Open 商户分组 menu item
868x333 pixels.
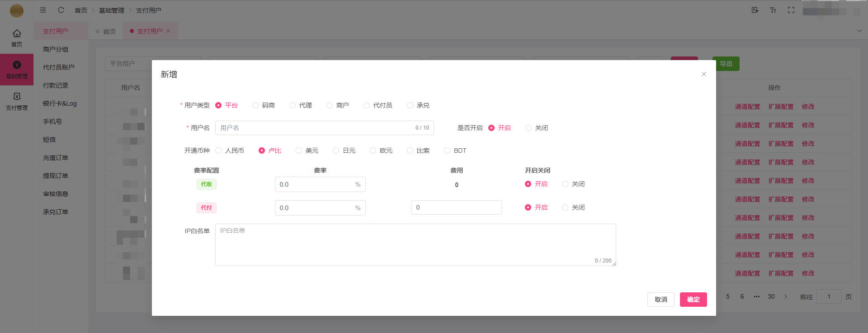point(56,49)
